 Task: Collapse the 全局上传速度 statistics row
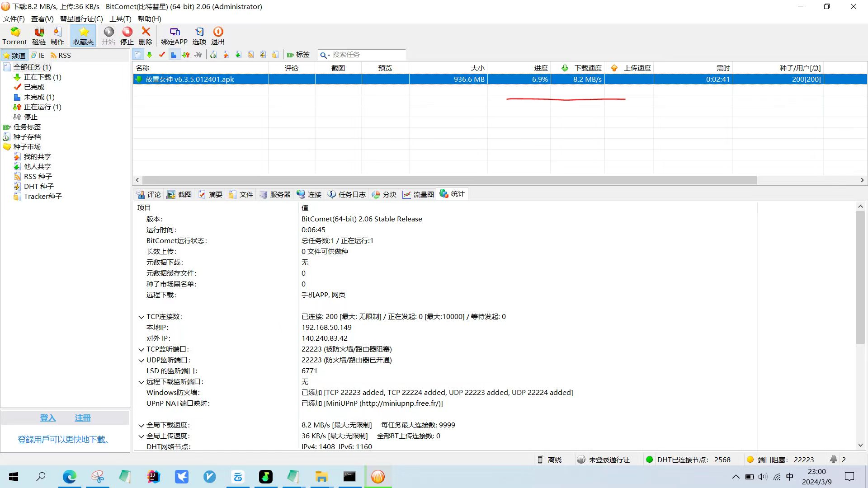point(141,436)
